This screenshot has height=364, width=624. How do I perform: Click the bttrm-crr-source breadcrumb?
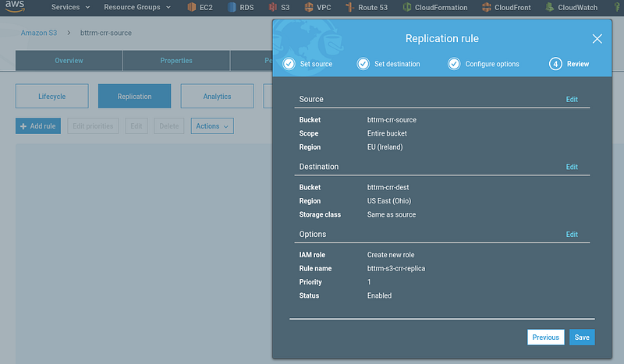106,33
